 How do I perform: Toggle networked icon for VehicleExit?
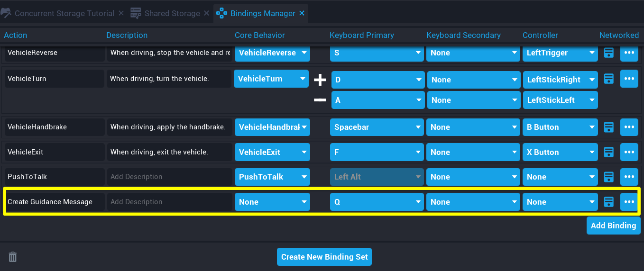[x=609, y=152]
